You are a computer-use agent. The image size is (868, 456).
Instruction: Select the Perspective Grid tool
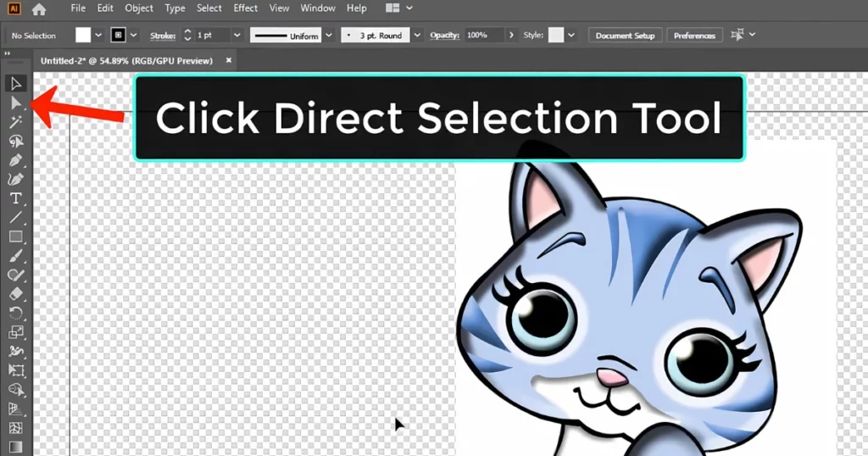click(15, 409)
